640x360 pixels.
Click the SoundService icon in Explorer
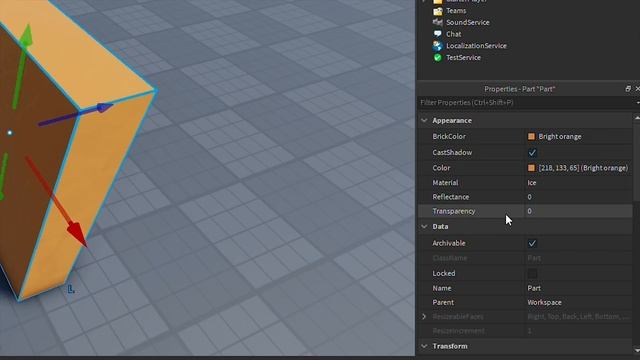[x=438, y=22]
